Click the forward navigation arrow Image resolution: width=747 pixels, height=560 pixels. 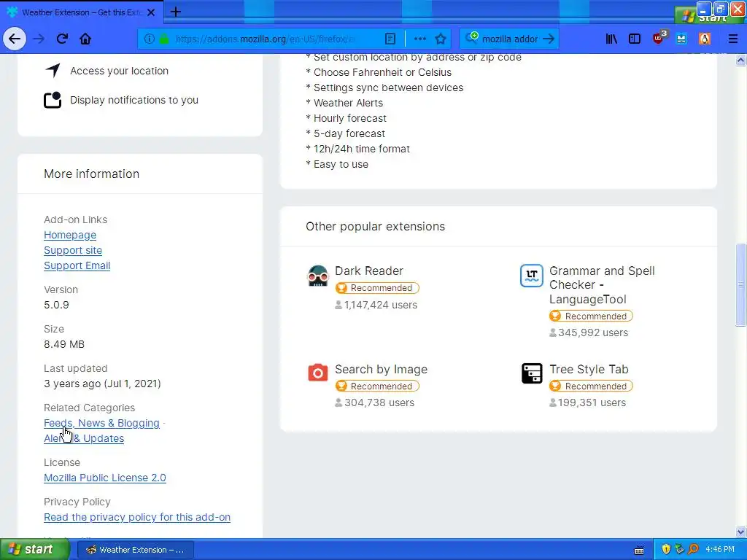39,39
